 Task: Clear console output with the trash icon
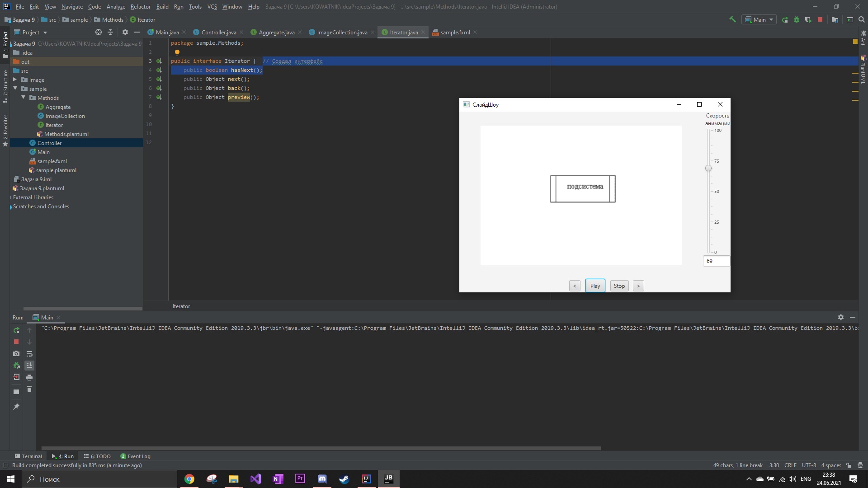click(x=29, y=389)
